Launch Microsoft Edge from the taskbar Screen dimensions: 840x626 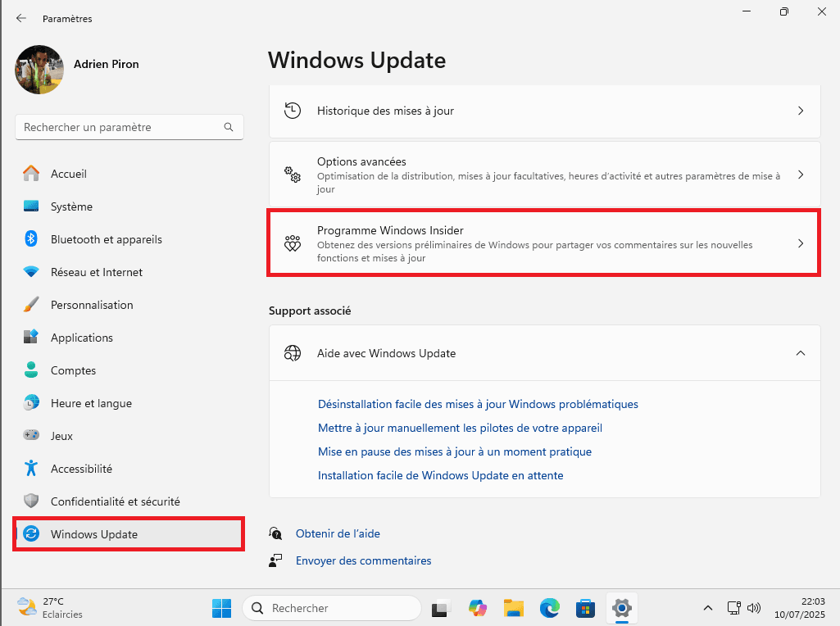(x=550, y=608)
